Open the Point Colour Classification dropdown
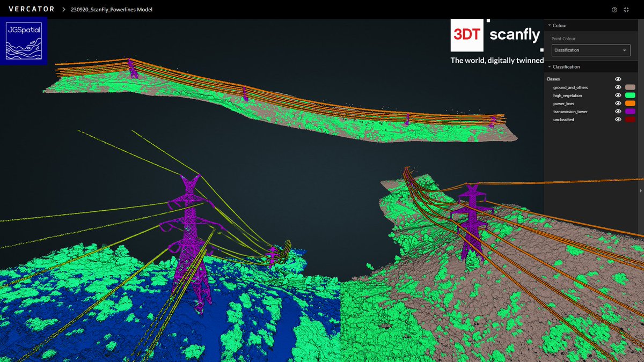 click(591, 50)
